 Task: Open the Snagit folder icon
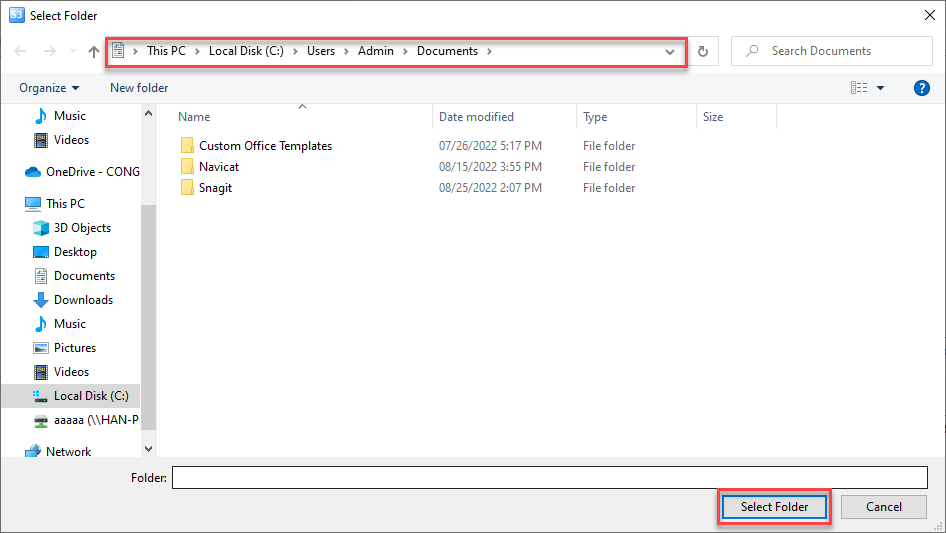[x=187, y=188]
